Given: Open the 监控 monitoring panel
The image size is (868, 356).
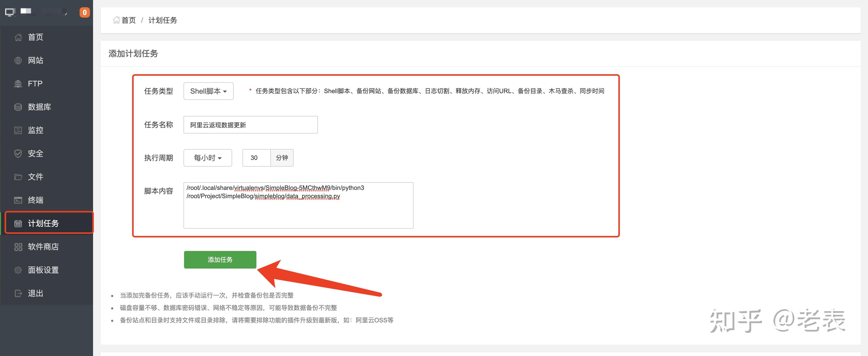Looking at the screenshot, I should pyautogui.click(x=36, y=130).
